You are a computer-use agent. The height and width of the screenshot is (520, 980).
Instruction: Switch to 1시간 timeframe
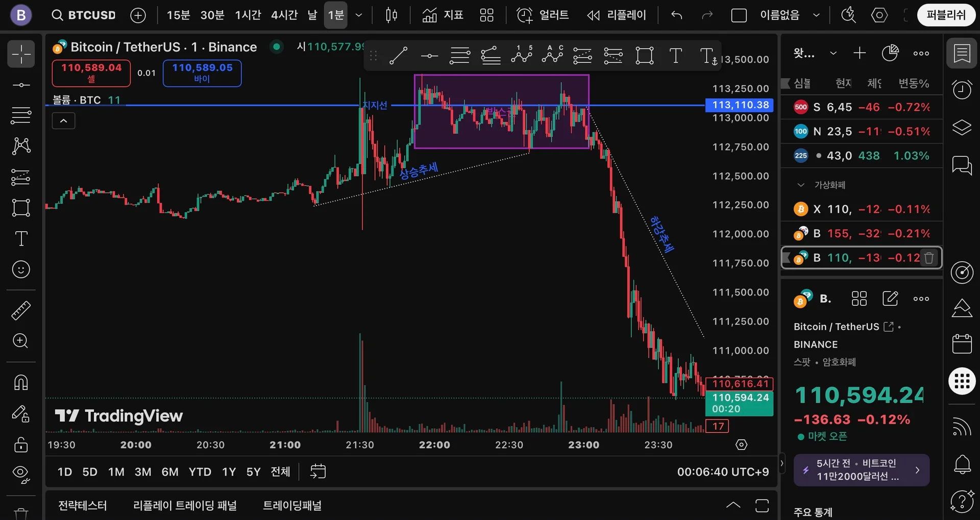(248, 15)
